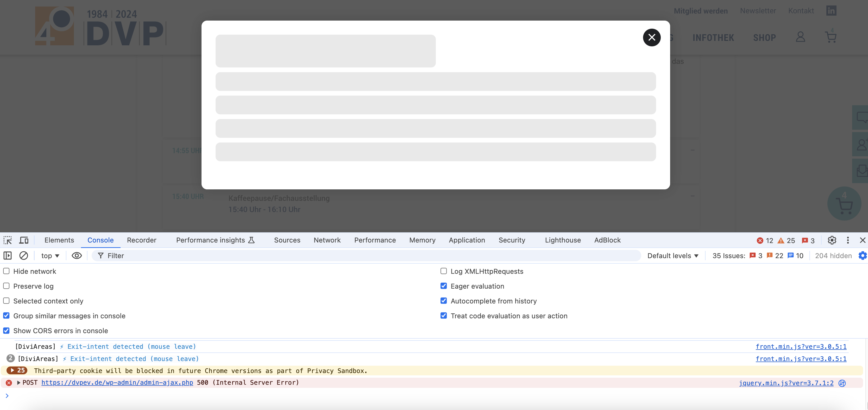Image resolution: width=868 pixels, height=410 pixels.
Task: Click the red error icon on the POST row
Action: coord(9,383)
